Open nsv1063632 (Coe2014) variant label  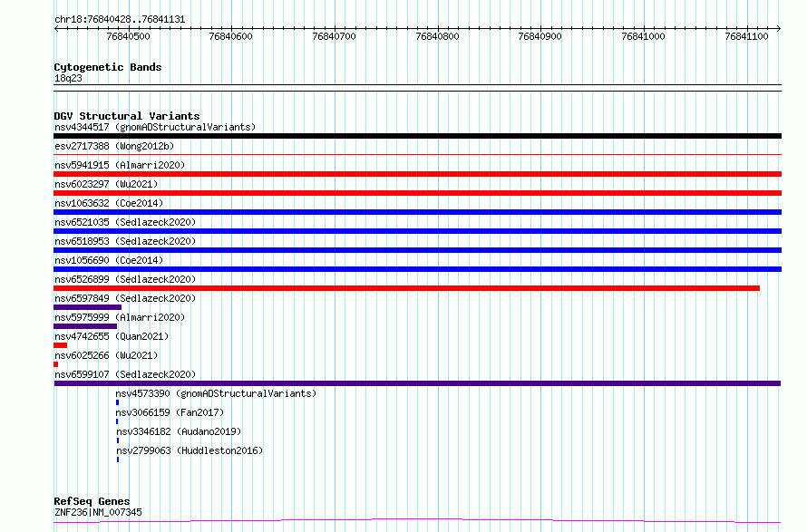109,203
